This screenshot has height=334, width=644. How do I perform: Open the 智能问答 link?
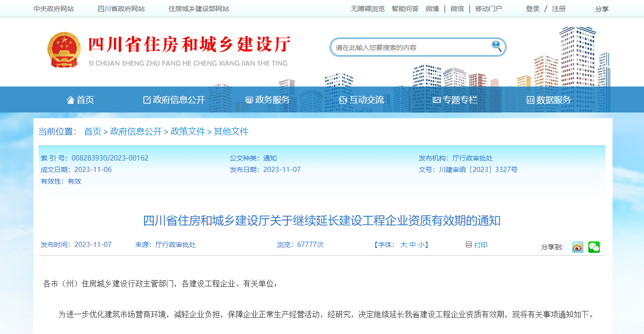click(x=405, y=9)
